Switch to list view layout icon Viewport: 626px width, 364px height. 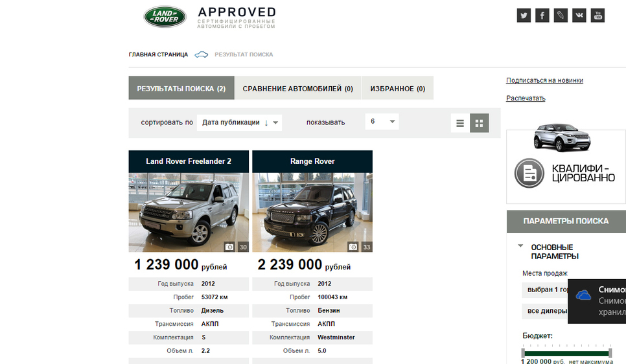point(460,123)
